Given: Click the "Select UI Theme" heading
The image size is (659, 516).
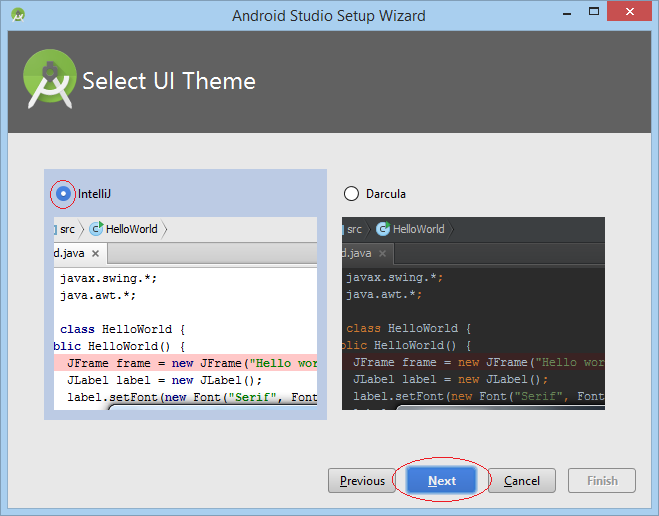Looking at the screenshot, I should 169,81.
